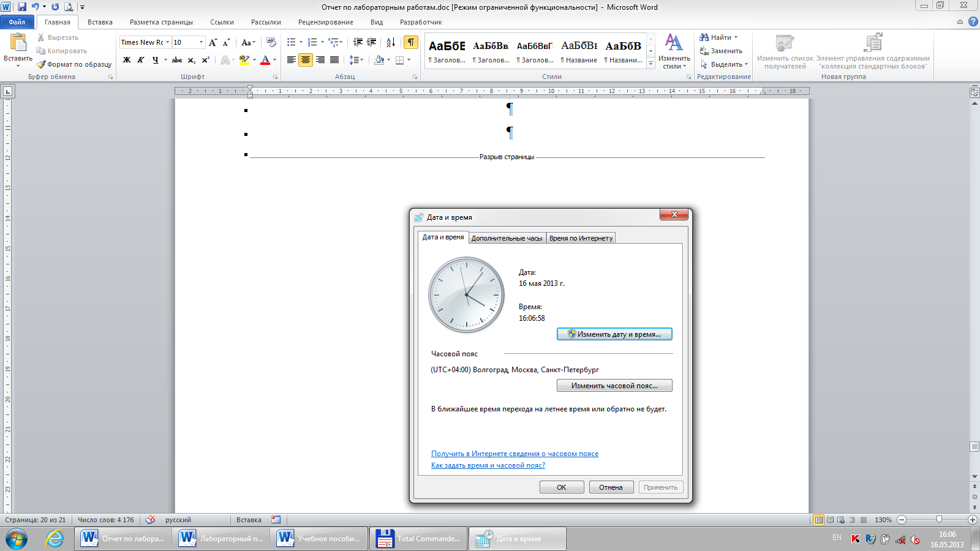Open Дополнительные часы tab in dialog
Screen dimensions: 980x551
coord(507,238)
